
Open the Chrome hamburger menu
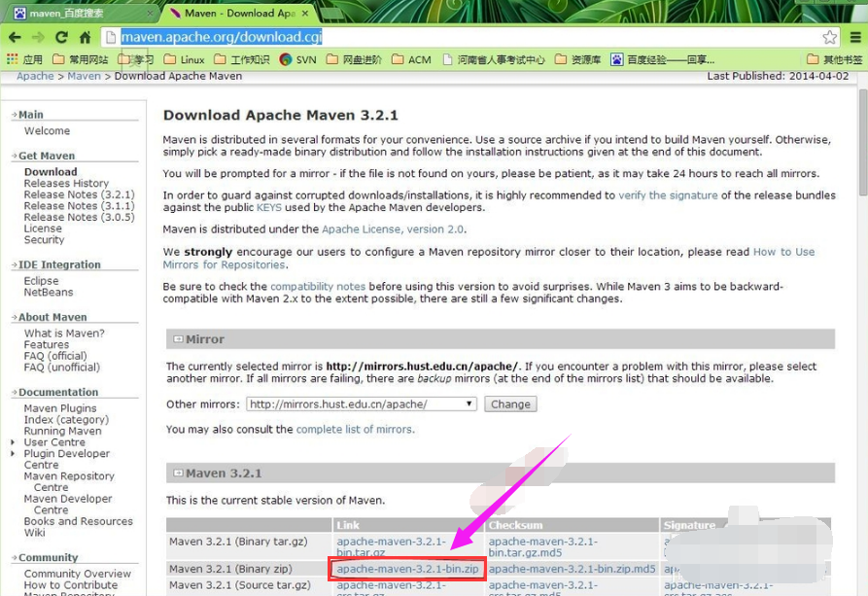click(x=854, y=37)
